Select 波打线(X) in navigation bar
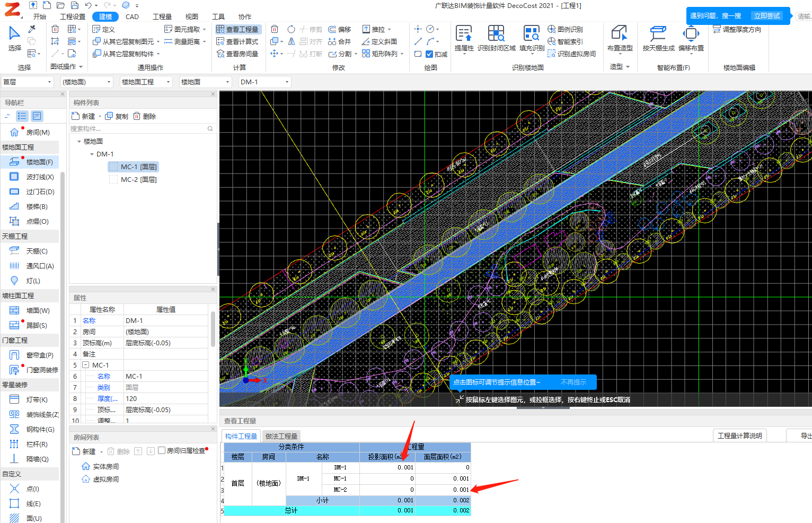 [x=32, y=177]
